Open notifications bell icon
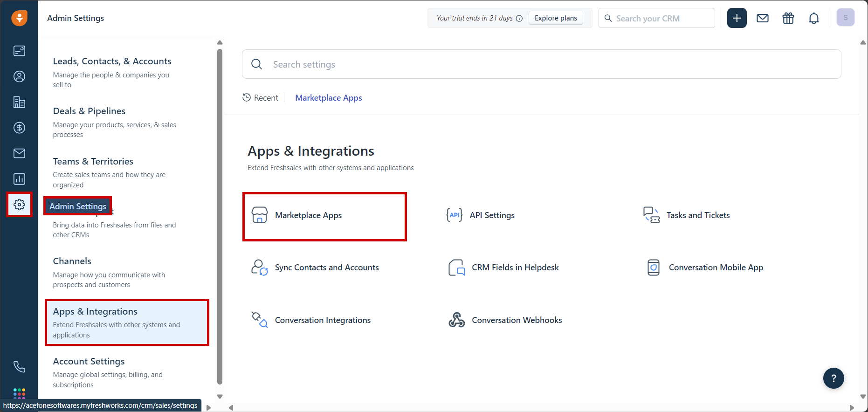 click(x=814, y=18)
